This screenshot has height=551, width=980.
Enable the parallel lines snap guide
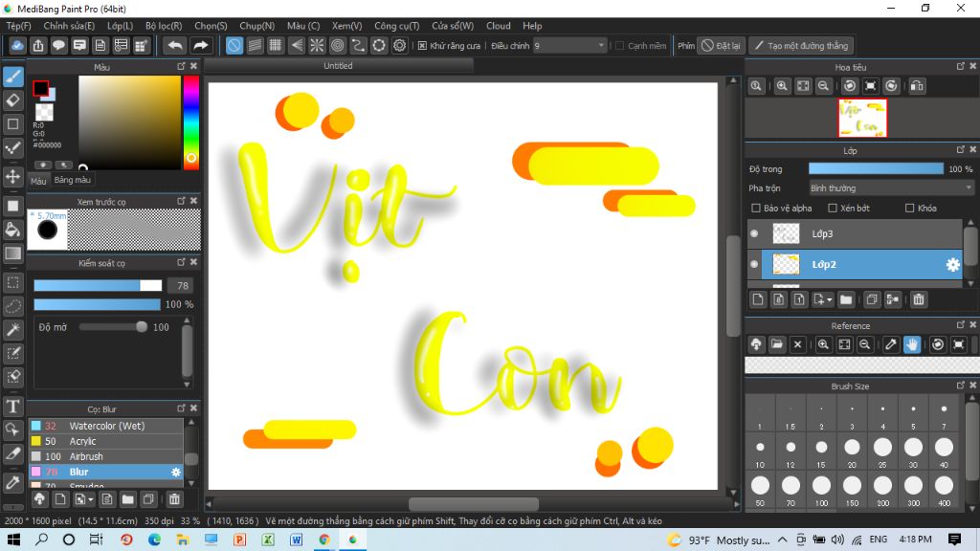(255, 46)
